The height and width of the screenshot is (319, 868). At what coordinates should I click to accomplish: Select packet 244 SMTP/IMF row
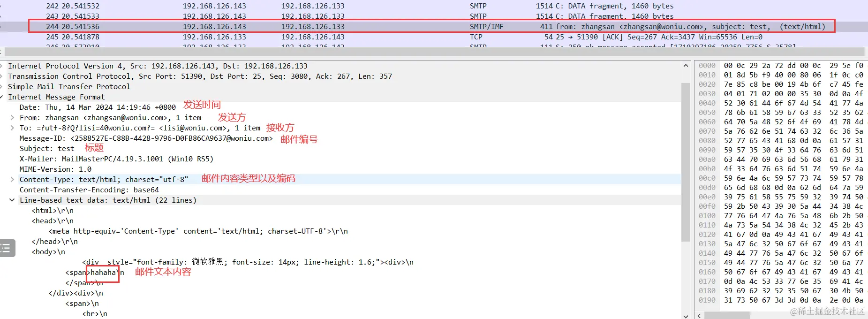tap(434, 26)
